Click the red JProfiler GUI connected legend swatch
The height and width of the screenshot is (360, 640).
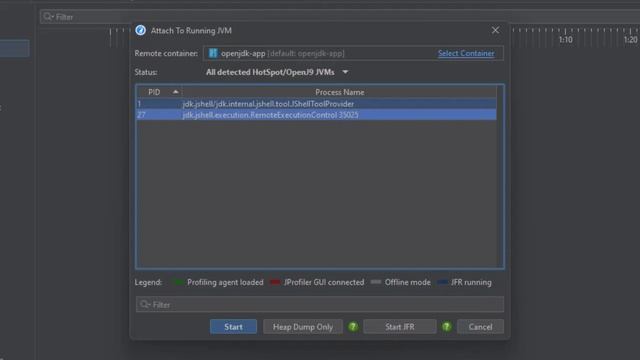275,282
